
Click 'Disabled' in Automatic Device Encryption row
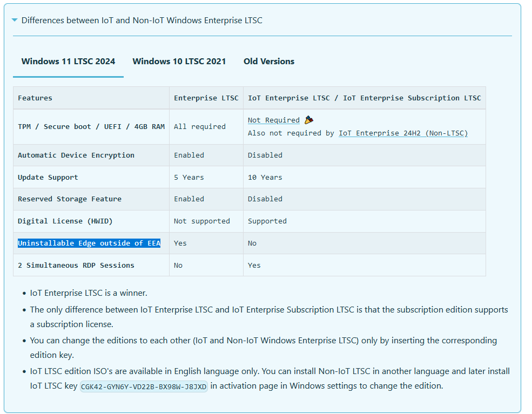265,155
